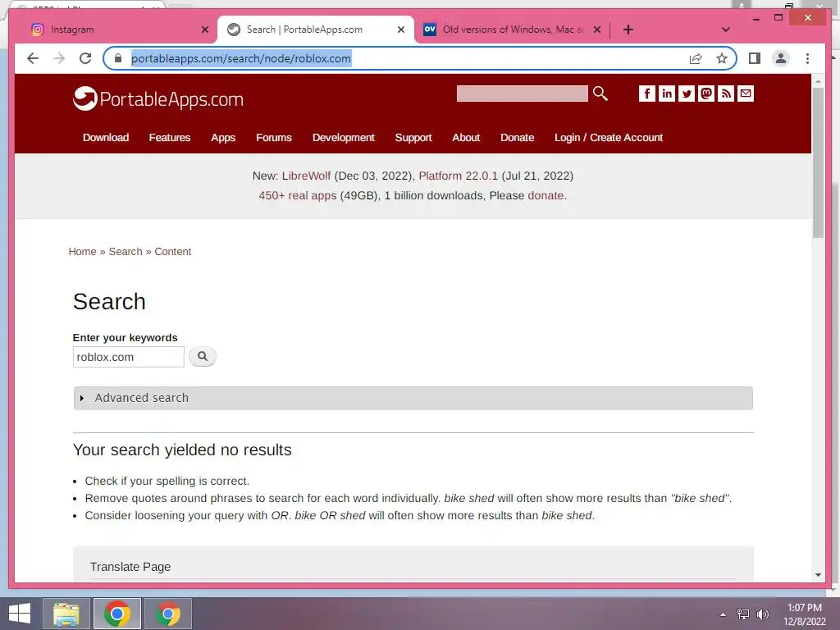Click Login / Create Account
840x630 pixels.
[609, 138]
